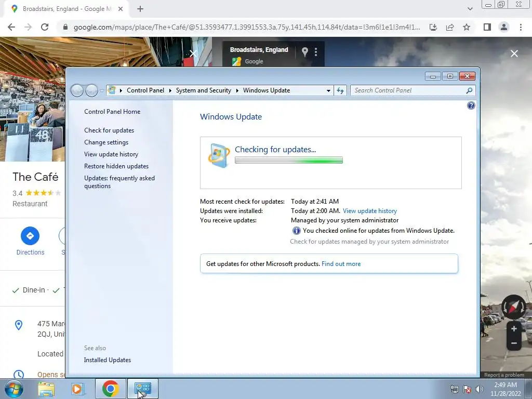Go back in Chrome browser
Image resolution: width=532 pixels, height=399 pixels.
(x=11, y=27)
